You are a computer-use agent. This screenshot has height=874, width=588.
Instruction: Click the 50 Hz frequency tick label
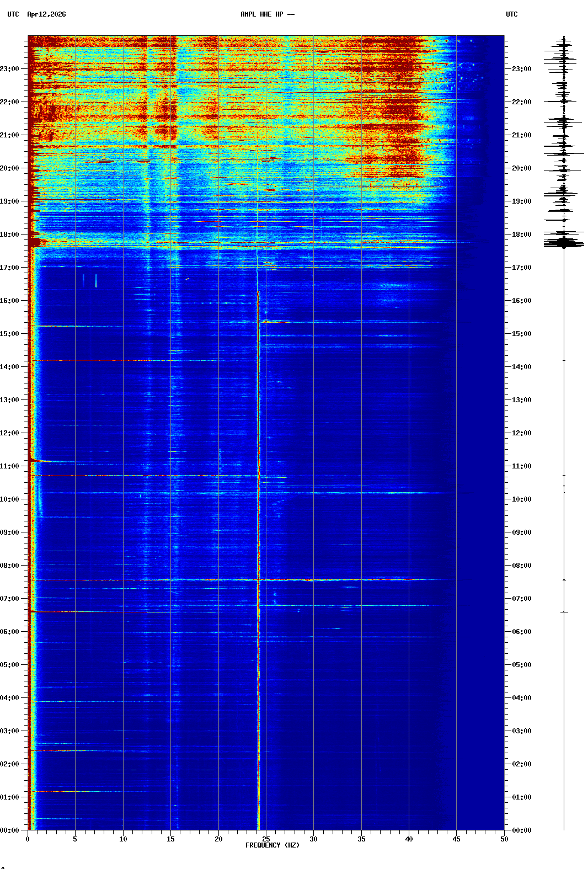point(504,839)
